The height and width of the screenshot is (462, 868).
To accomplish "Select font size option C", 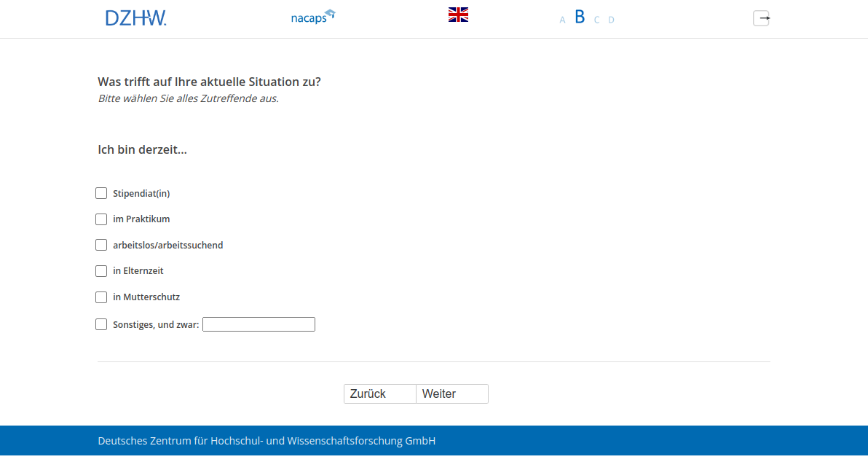I will point(596,20).
